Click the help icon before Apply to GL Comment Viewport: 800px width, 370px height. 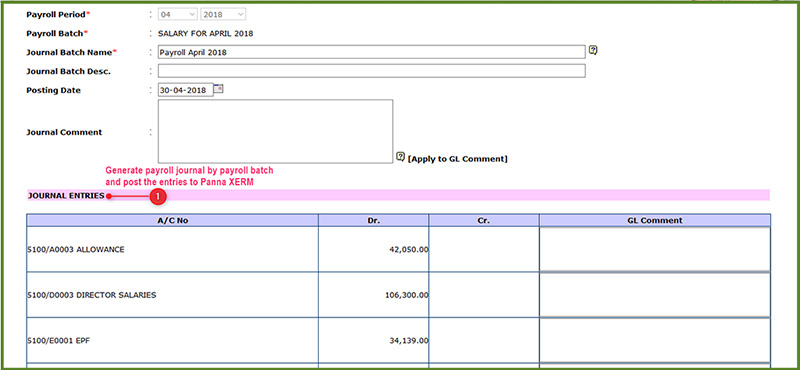(401, 157)
